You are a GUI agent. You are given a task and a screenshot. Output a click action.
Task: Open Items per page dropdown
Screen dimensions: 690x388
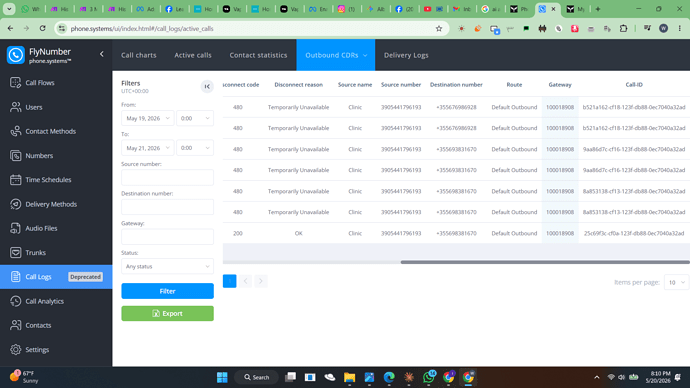[676, 282]
